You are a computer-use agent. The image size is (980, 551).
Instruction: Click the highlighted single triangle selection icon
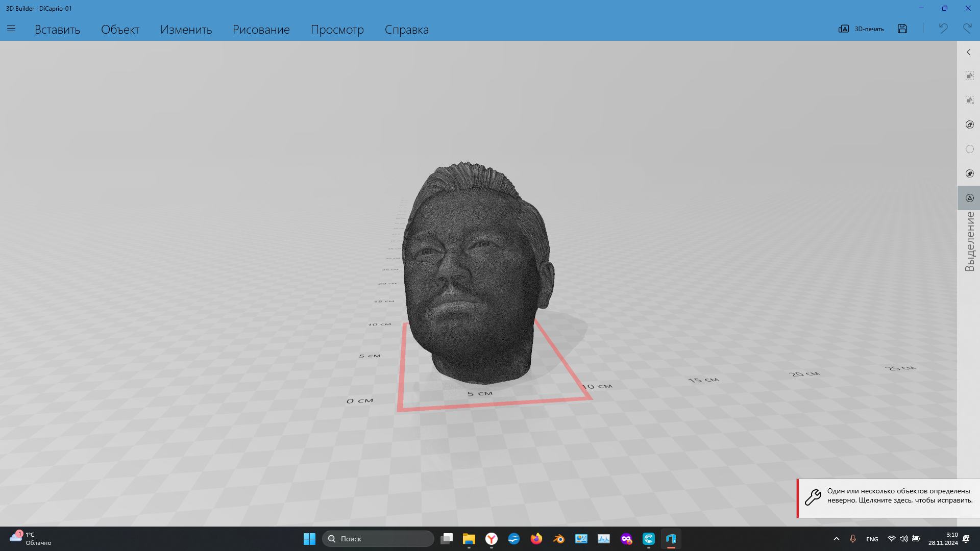(x=970, y=198)
